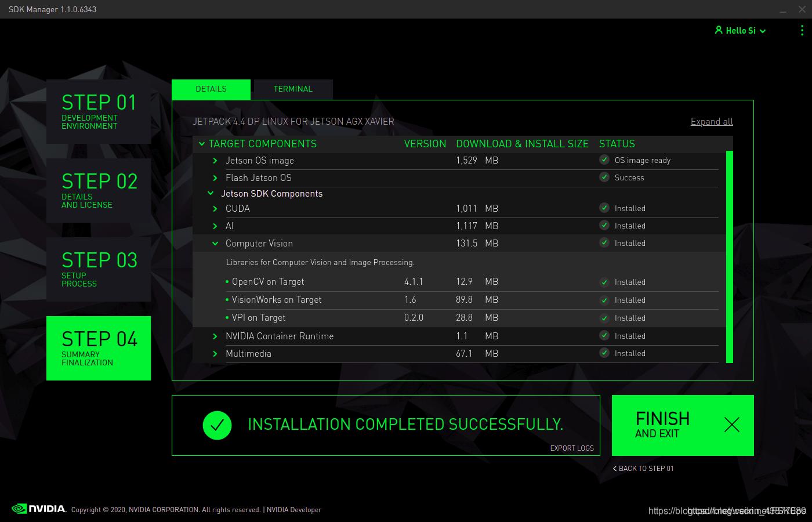Switch to the Terminal tab
Viewport: 812px width, 522px height.
tap(293, 89)
